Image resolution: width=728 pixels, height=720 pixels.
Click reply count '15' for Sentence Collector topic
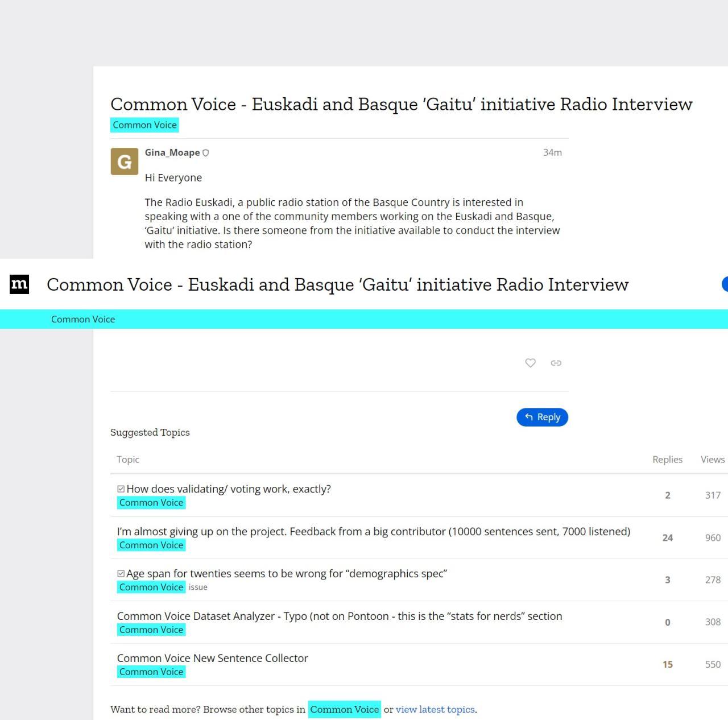[x=668, y=664]
